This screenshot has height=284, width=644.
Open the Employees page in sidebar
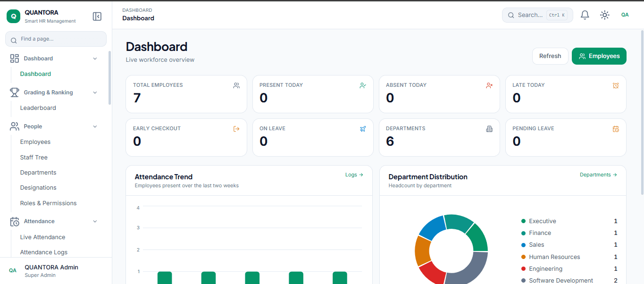pyautogui.click(x=35, y=142)
